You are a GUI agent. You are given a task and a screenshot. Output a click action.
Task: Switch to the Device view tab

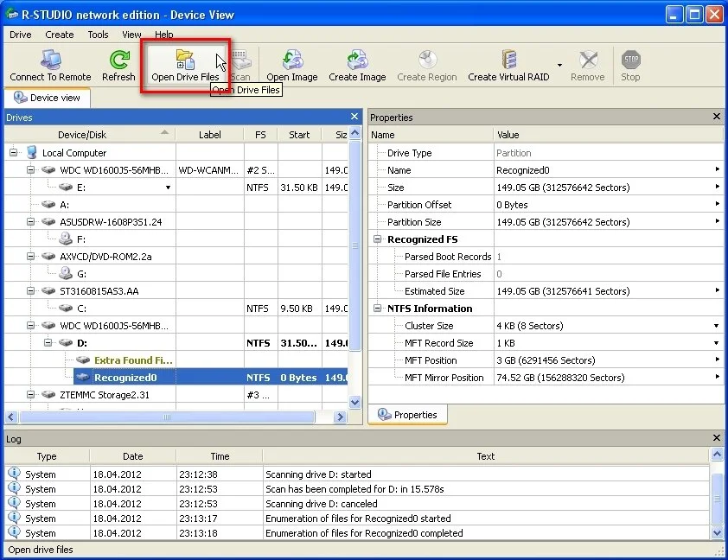point(48,98)
